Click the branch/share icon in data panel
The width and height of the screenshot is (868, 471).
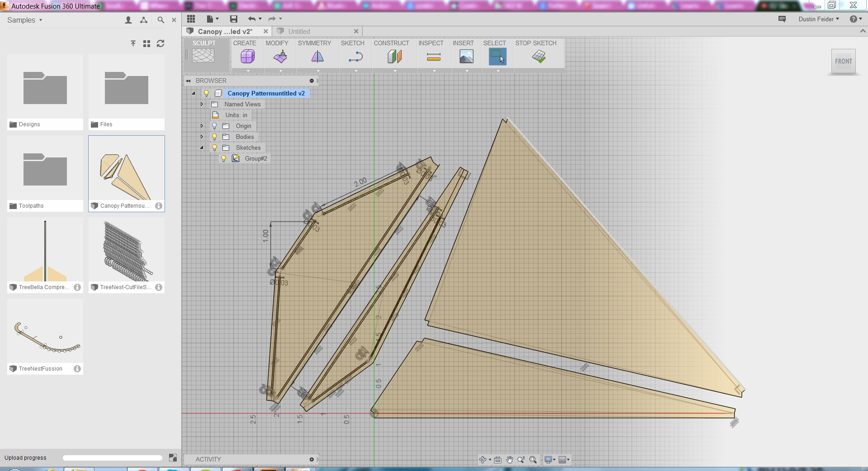coord(144,20)
